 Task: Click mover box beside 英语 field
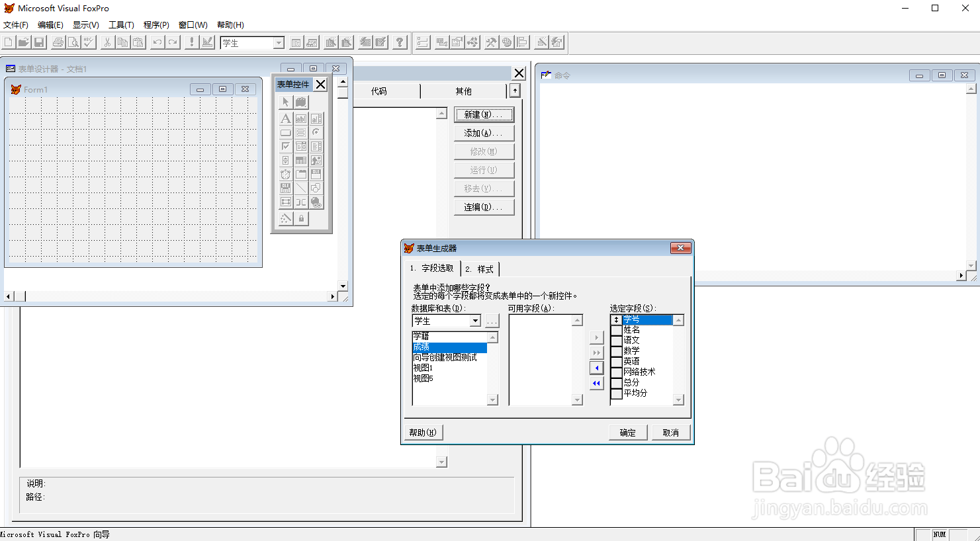point(616,362)
